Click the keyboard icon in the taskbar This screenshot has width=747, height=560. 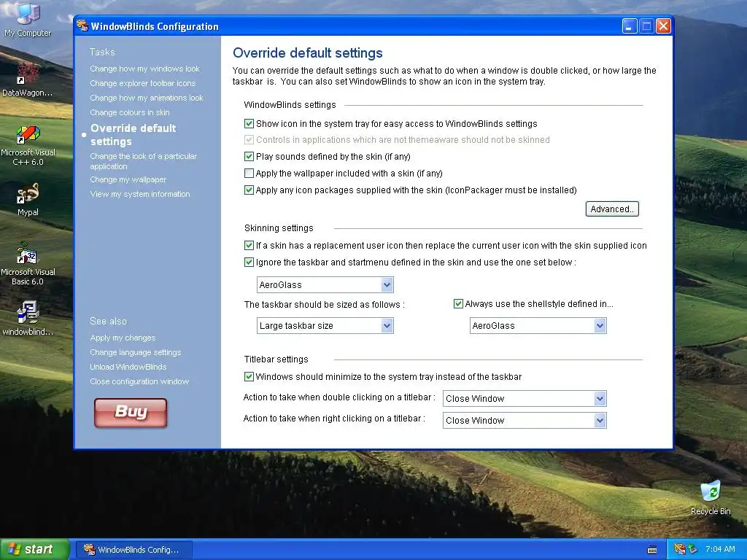[652, 550]
